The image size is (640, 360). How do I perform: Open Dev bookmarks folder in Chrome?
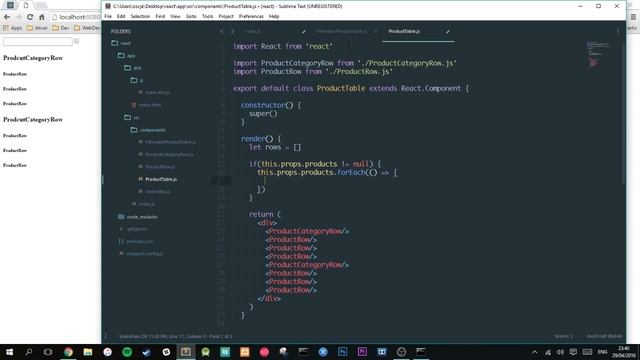point(61,28)
